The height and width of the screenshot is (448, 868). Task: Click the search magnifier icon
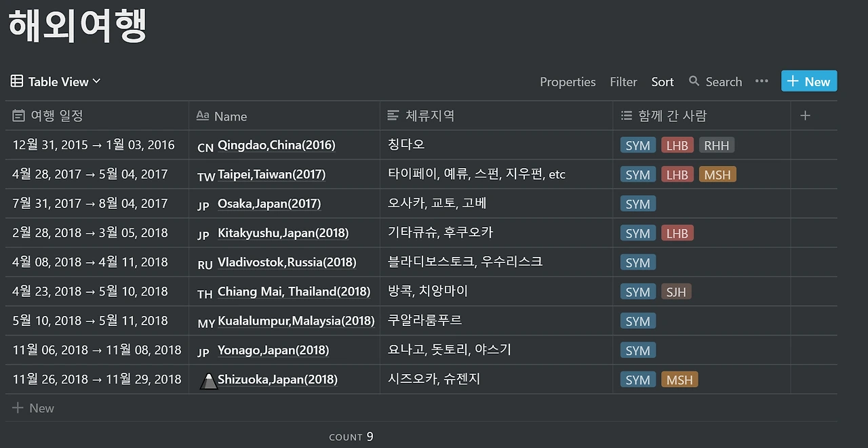tap(694, 81)
